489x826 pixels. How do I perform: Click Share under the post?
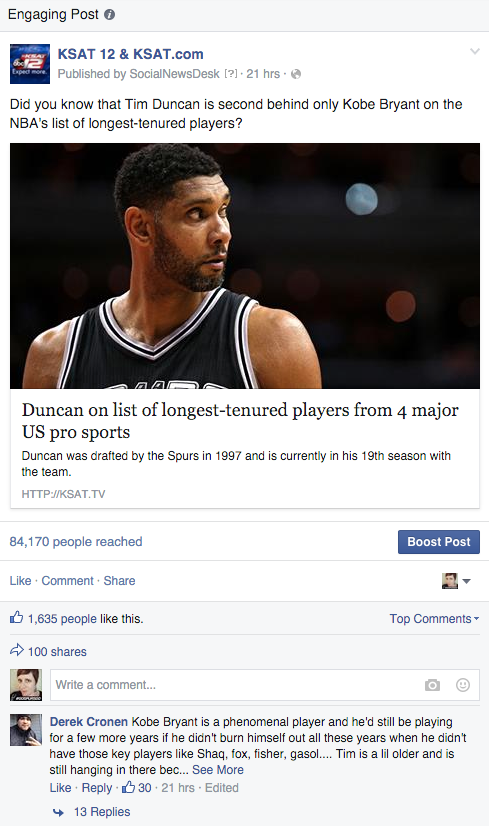[x=119, y=581]
